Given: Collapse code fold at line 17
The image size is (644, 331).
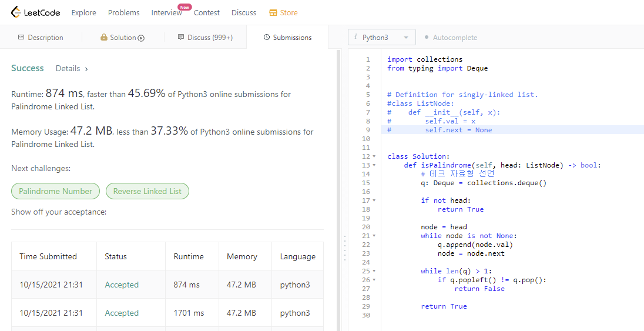Looking at the screenshot, I should tap(374, 200).
